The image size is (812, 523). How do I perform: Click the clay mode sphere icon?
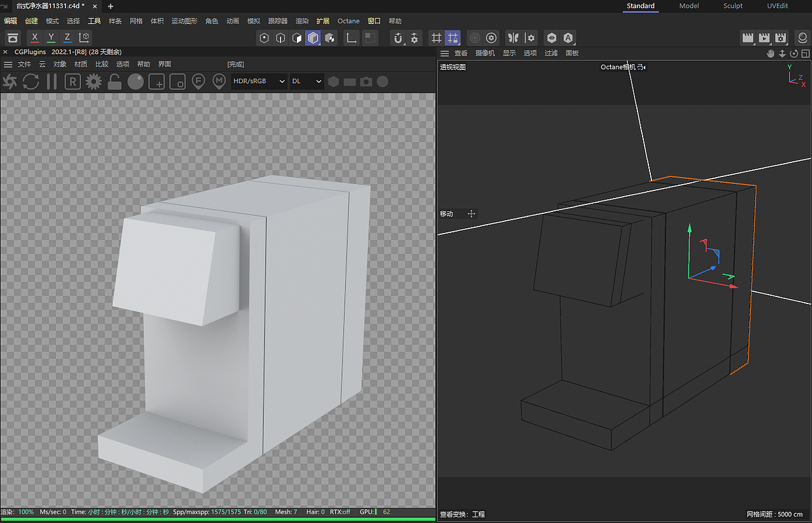(x=136, y=81)
